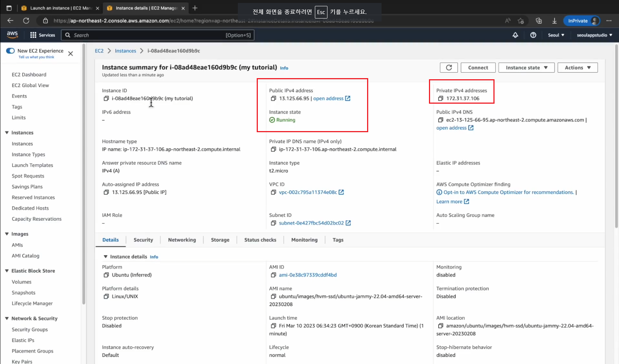Copy the AMI ID value
The height and width of the screenshot is (364, 619).
click(273, 275)
